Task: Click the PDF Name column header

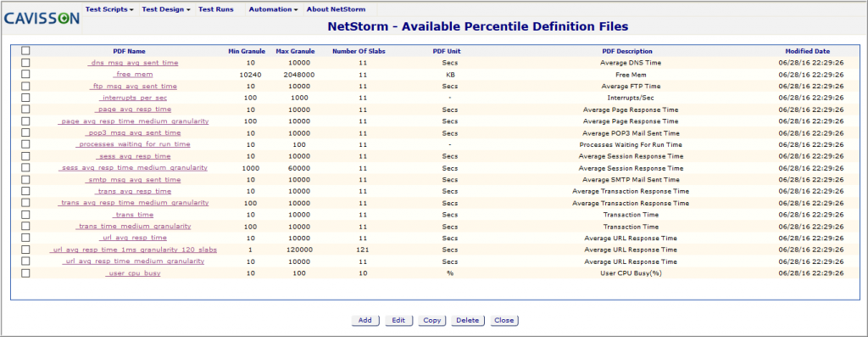Action: [x=129, y=51]
